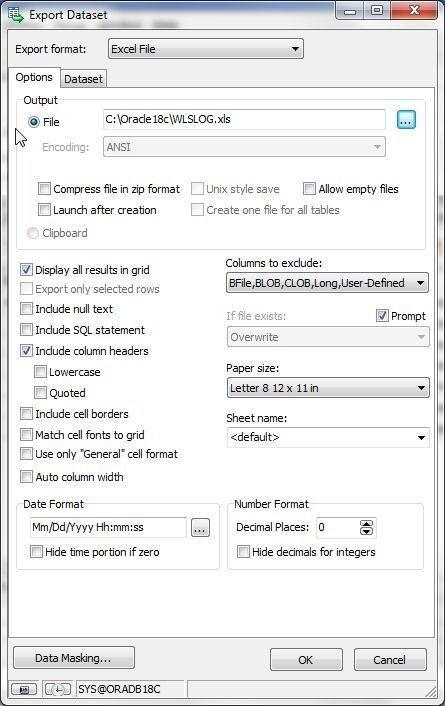Increase Decimal Places with the up spinner arrow
This screenshot has height=706, width=445.
(367, 523)
